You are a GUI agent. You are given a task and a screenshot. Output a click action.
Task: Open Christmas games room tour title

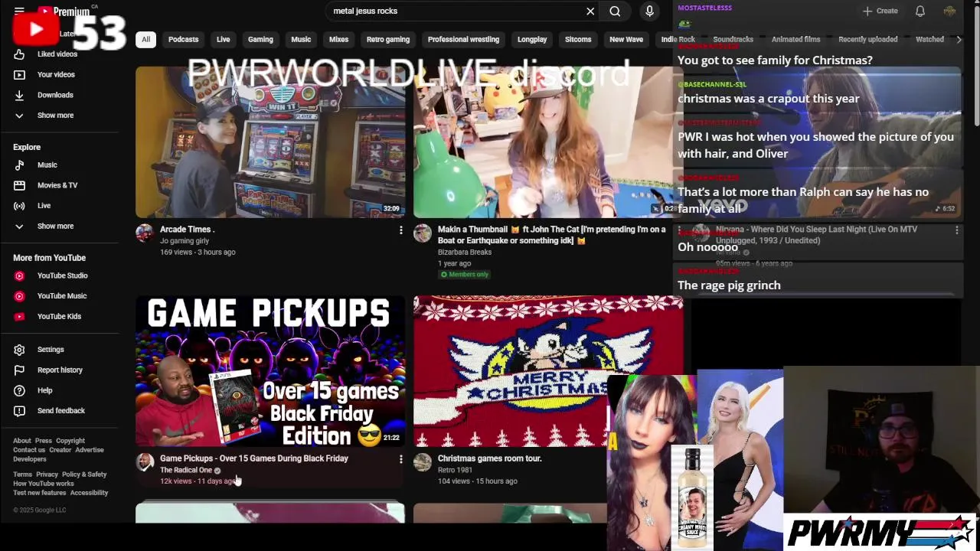(489, 458)
